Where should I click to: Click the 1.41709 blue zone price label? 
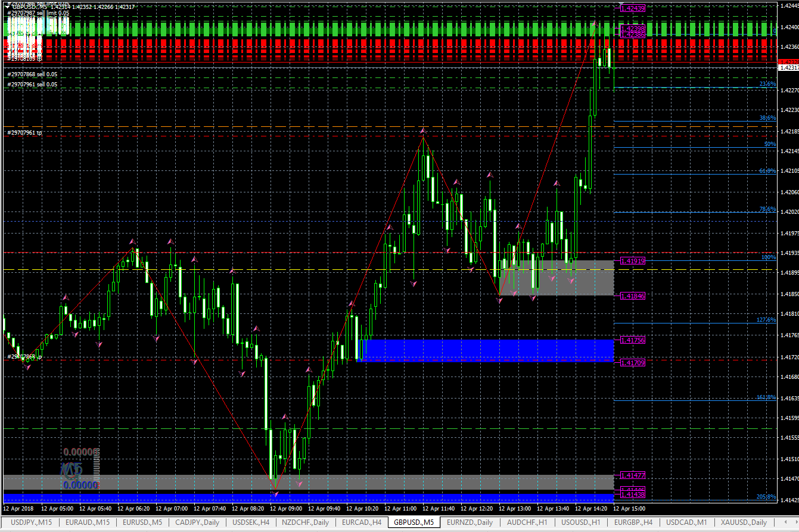tap(633, 362)
